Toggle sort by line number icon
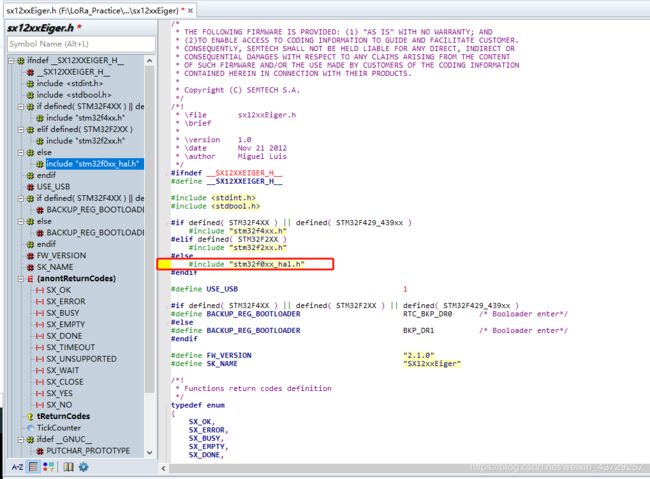 [x=33, y=467]
